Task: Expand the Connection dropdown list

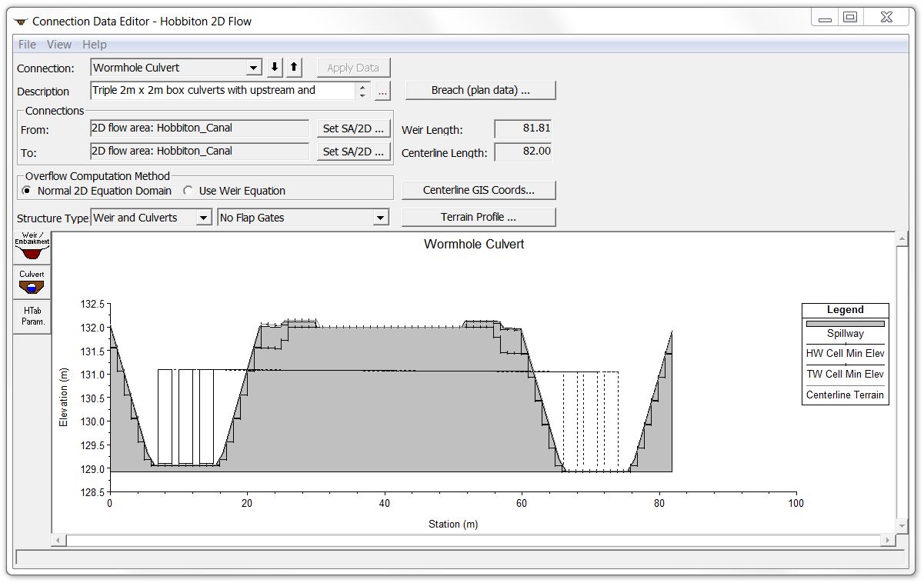Action: (x=254, y=68)
